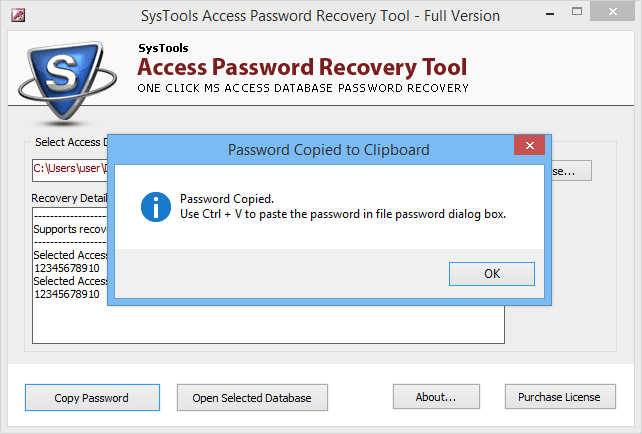Image resolution: width=642 pixels, height=434 pixels.
Task: Click the blue information icon in dialog
Action: tap(156, 207)
